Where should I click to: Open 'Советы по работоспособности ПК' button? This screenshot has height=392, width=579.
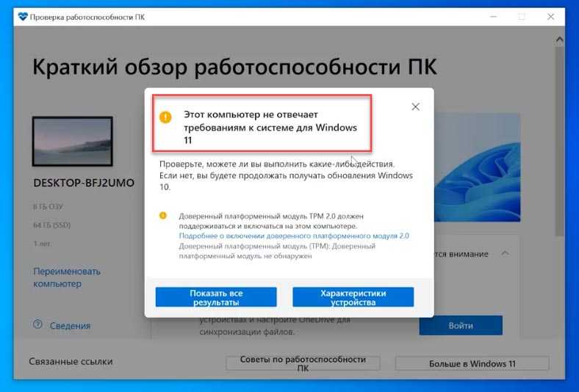(303, 363)
